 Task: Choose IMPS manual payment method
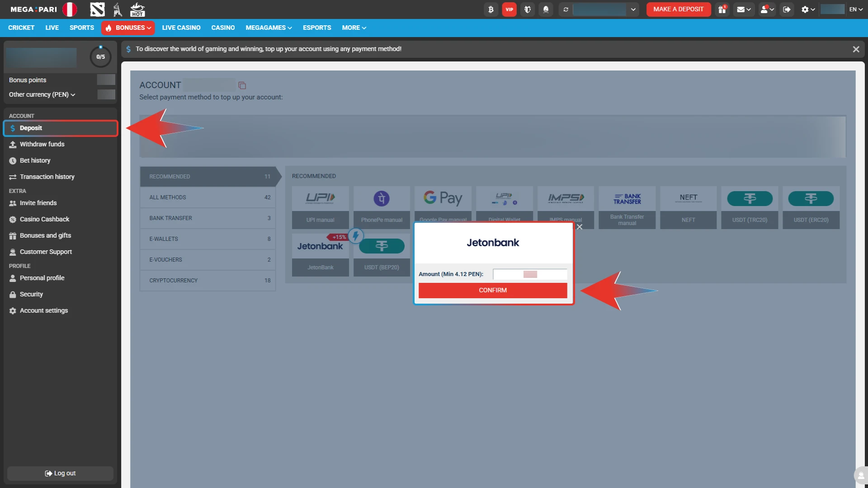click(x=566, y=204)
